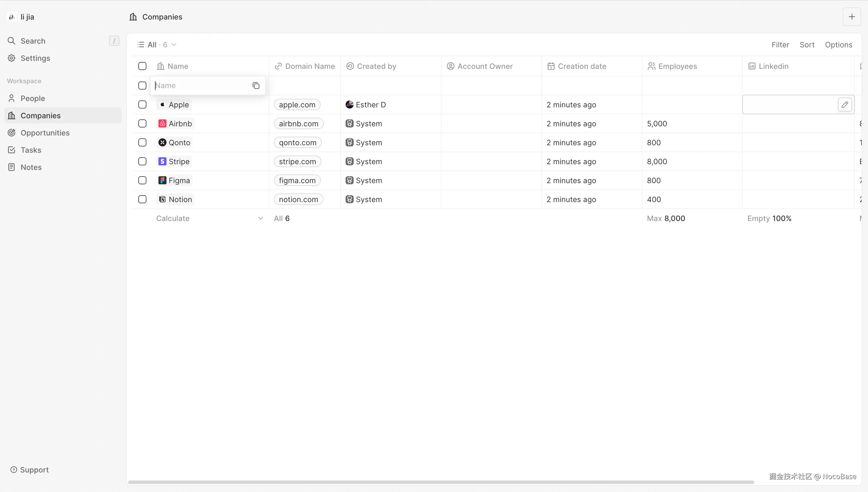Click the Airbnb logo icon
The width and height of the screenshot is (868, 492).
[x=162, y=124]
